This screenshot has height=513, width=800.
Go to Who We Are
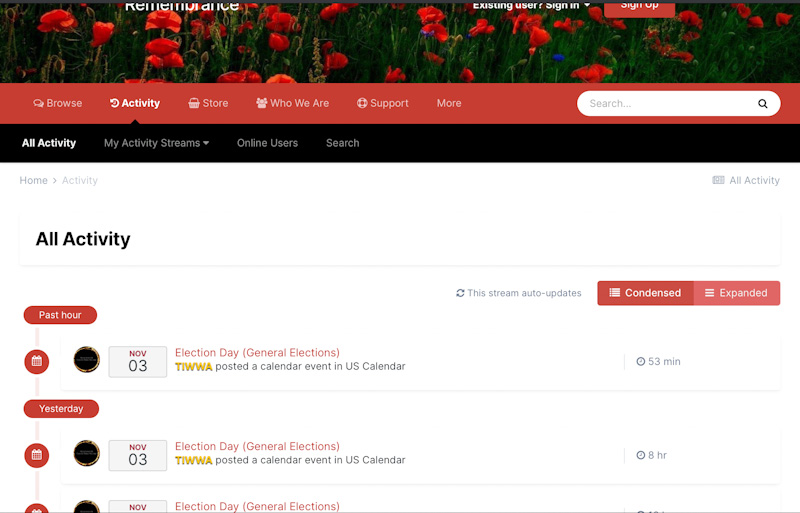click(292, 103)
